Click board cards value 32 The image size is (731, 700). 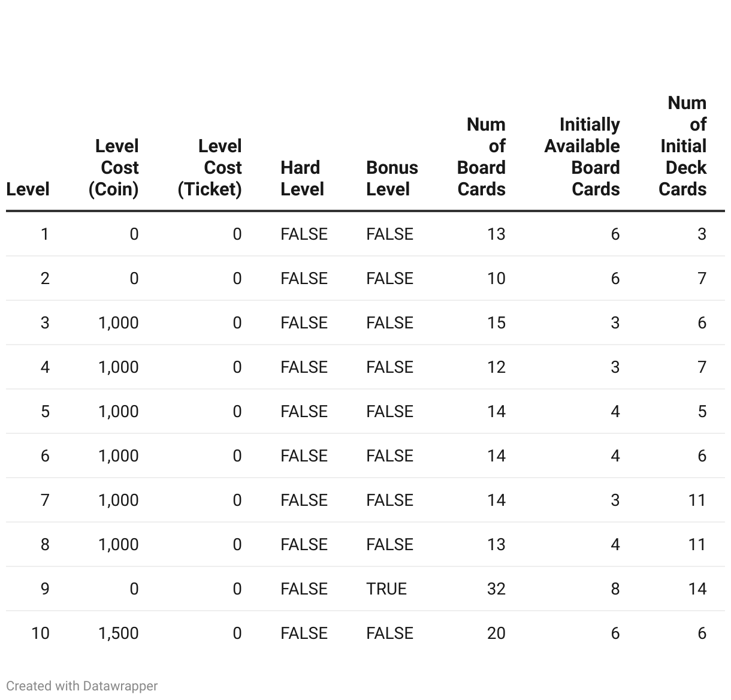click(x=496, y=589)
